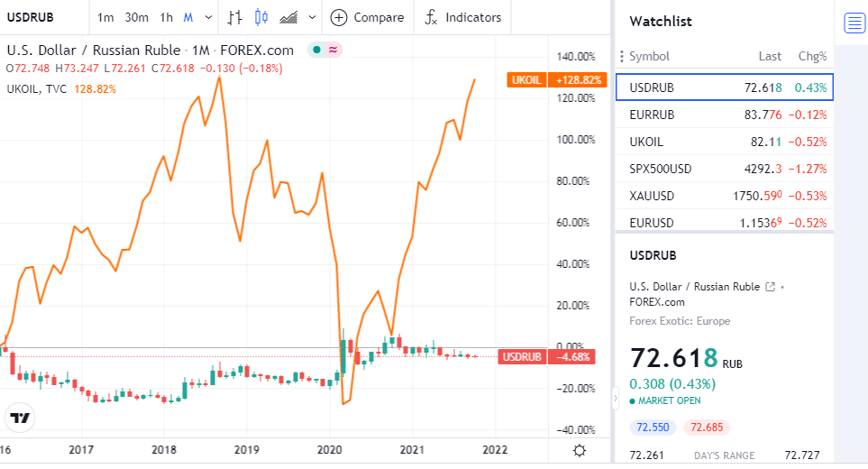The image size is (868, 469).
Task: Select SPX500USD in the watchlist
Action: click(x=725, y=169)
